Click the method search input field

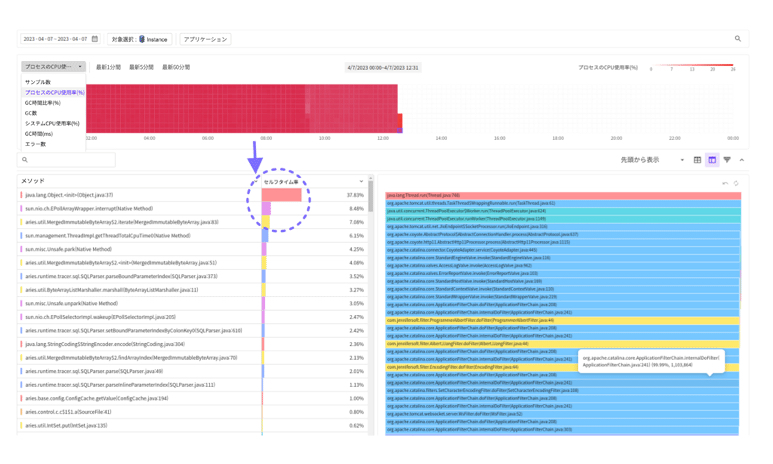click(x=70, y=160)
